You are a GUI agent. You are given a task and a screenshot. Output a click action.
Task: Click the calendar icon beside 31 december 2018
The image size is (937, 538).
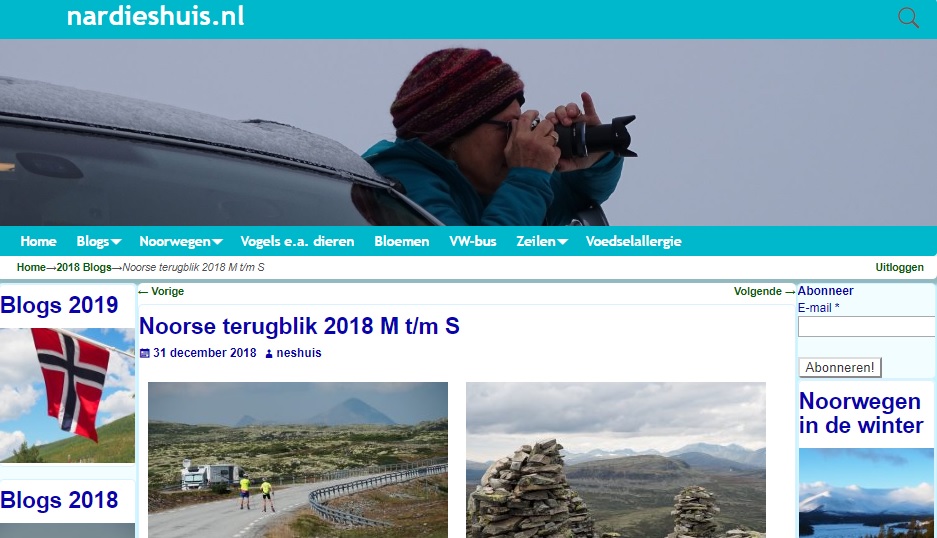pyautogui.click(x=145, y=353)
